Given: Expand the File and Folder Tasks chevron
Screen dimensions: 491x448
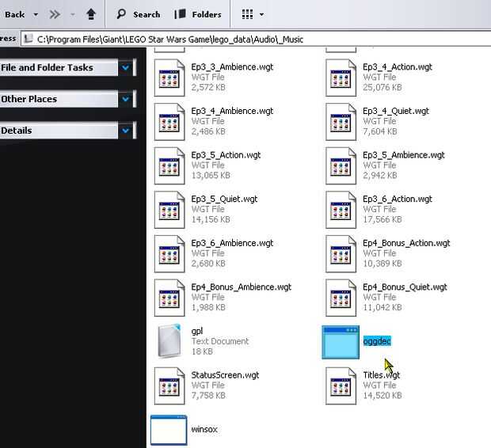Looking at the screenshot, I should tap(126, 67).
